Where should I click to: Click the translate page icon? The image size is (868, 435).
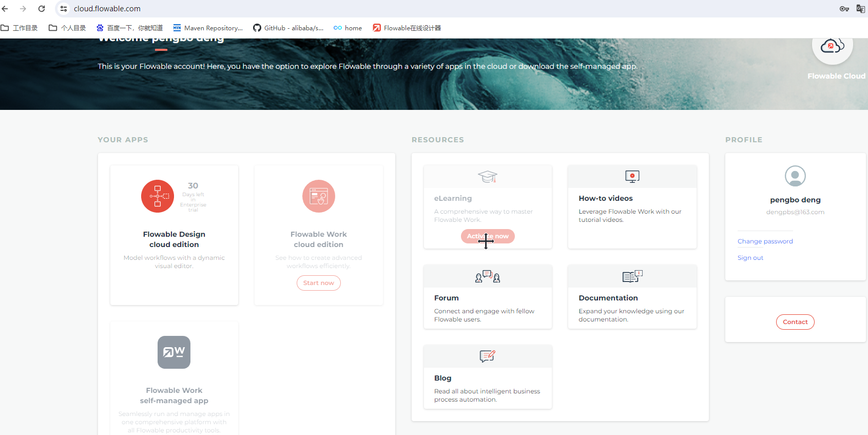tap(861, 9)
